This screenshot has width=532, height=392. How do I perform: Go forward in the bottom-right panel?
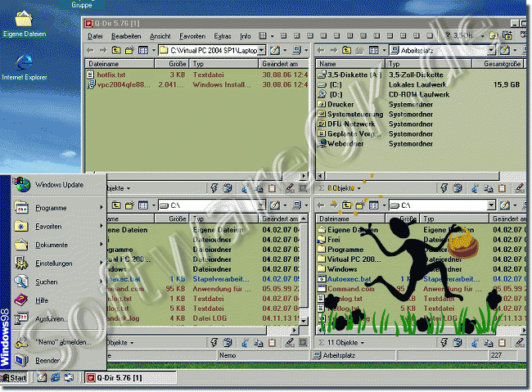pos(333,205)
